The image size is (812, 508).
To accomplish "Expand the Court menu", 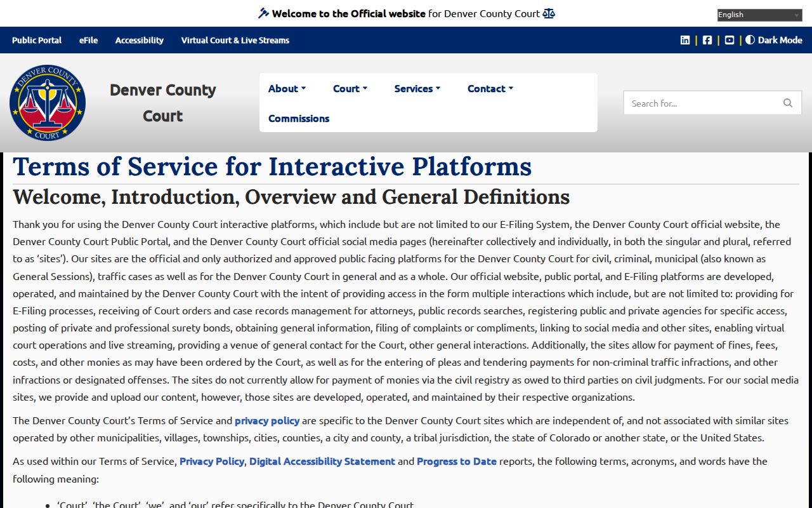I will 350,89.
